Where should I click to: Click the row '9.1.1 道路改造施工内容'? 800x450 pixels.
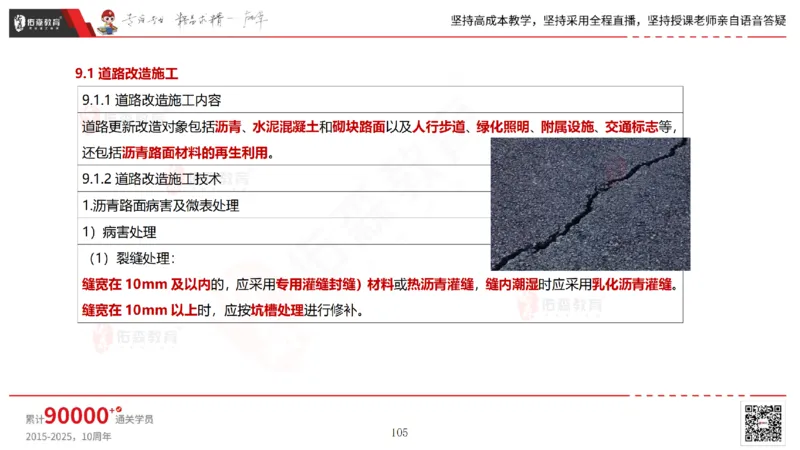[x=380, y=100]
